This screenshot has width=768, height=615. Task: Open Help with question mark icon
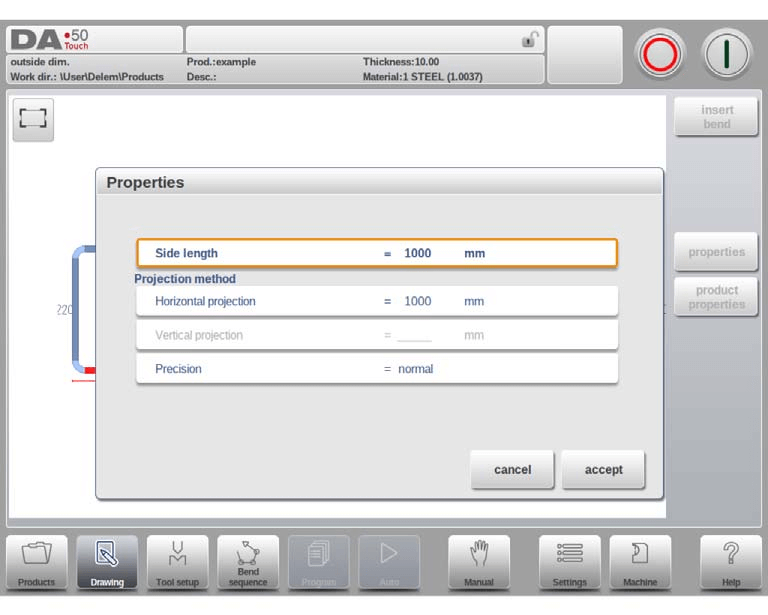click(x=731, y=563)
